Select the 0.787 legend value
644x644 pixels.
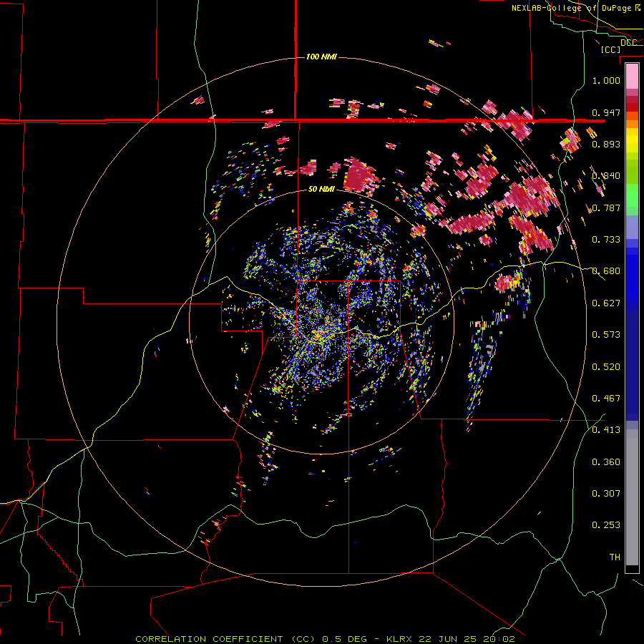606,208
